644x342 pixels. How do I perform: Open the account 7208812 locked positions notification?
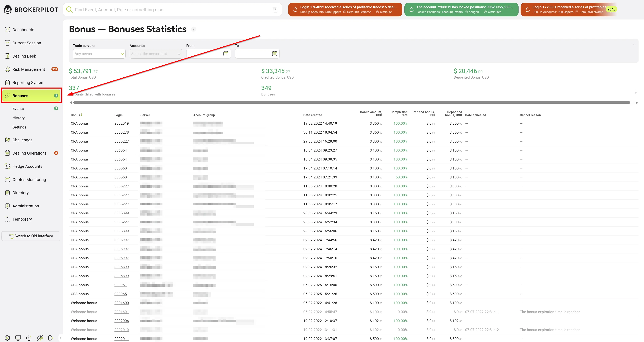pos(461,9)
